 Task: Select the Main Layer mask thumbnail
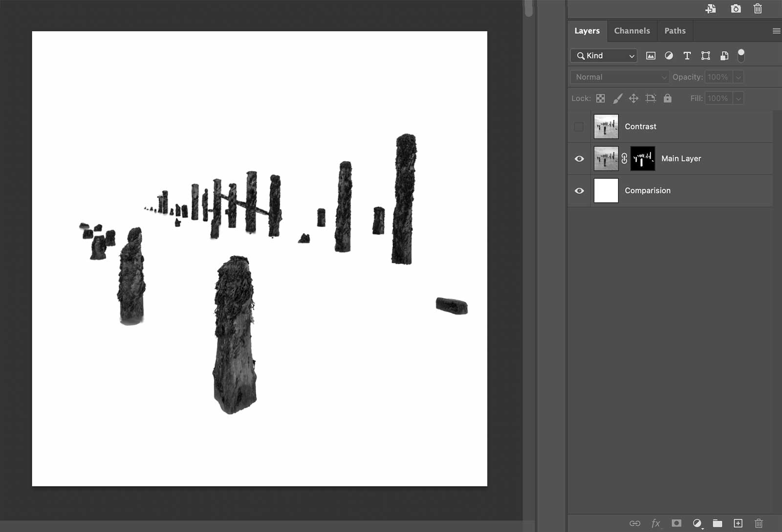coord(642,159)
